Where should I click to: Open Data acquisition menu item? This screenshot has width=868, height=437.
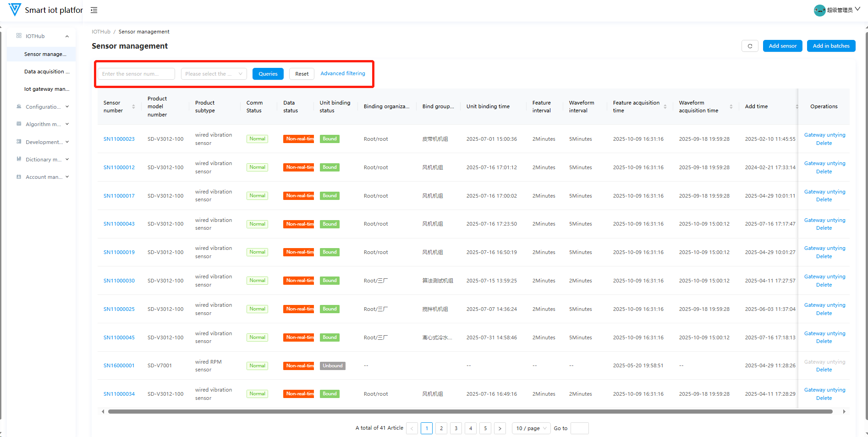coord(46,72)
